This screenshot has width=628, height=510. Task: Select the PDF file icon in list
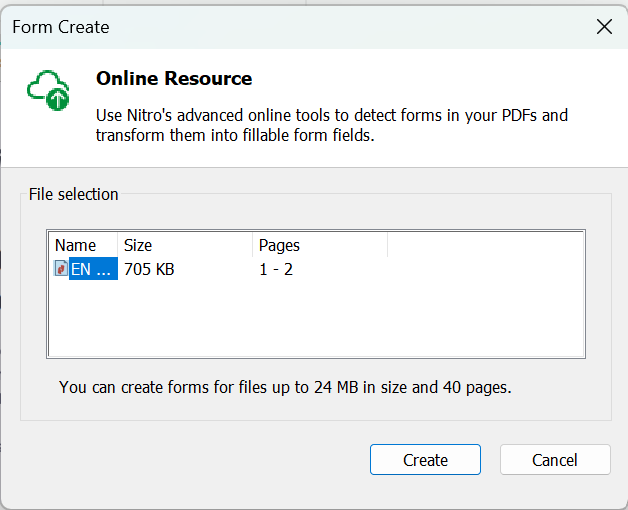tap(61, 268)
